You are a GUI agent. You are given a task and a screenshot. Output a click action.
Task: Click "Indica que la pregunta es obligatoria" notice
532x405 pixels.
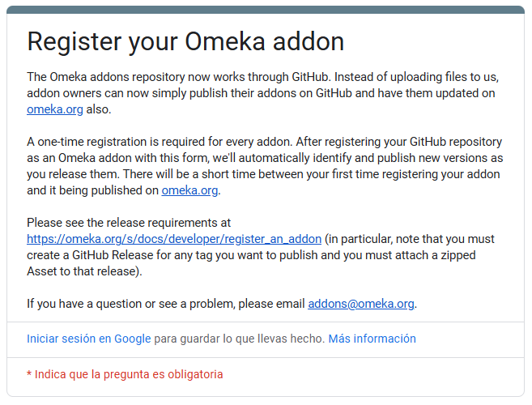[x=129, y=374]
